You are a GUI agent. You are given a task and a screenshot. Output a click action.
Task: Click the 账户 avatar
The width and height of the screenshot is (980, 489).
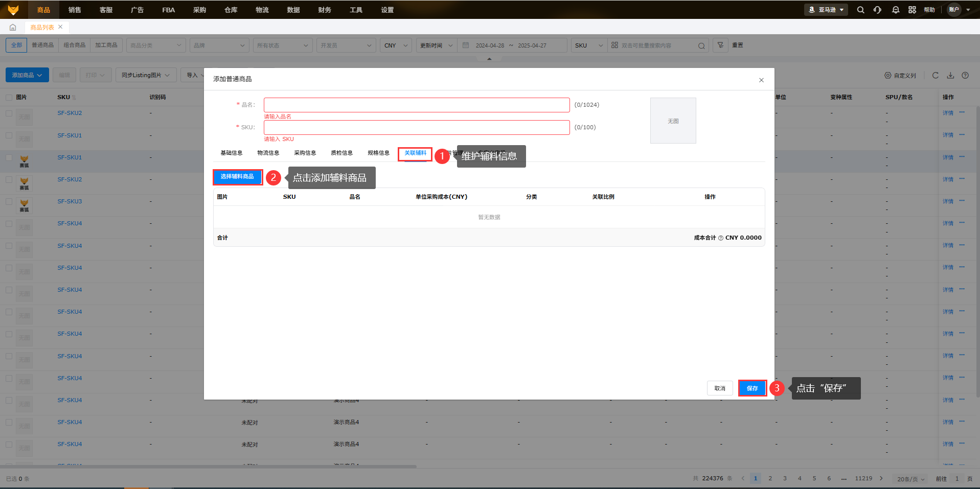[954, 10]
